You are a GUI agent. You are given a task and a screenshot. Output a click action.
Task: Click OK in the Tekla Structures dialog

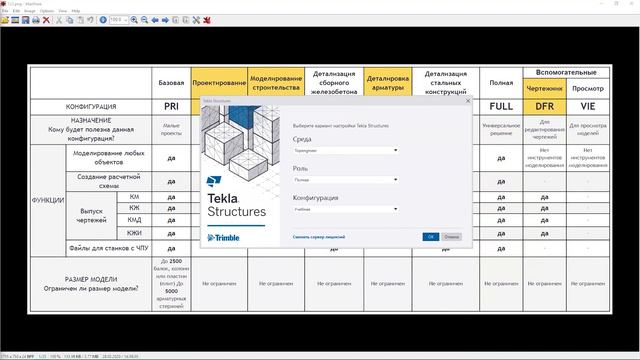click(x=431, y=237)
